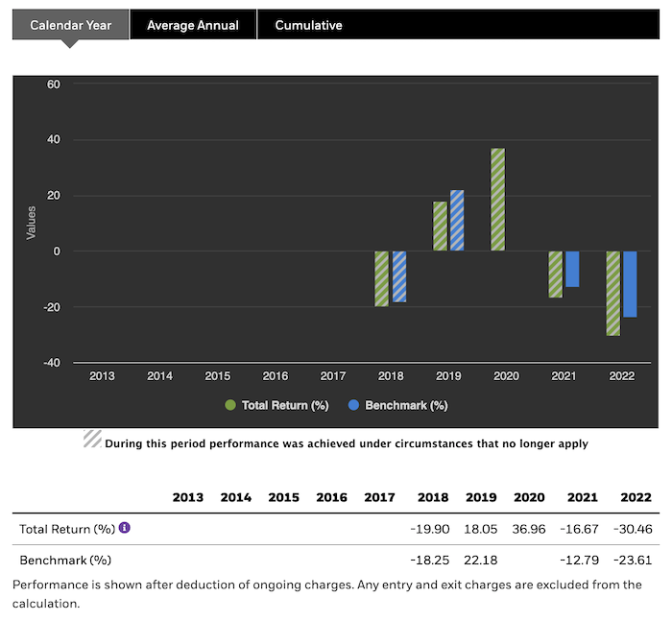The height and width of the screenshot is (621, 672).
Task: Click the blue Benchmark legend dot
Action: 353,405
